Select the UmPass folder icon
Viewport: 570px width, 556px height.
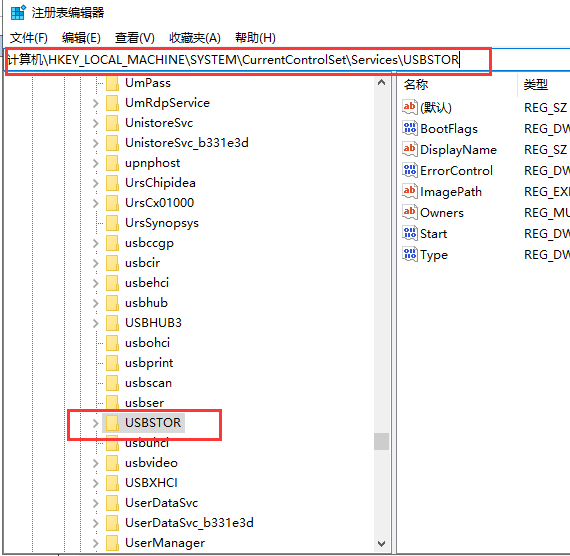click(112, 83)
